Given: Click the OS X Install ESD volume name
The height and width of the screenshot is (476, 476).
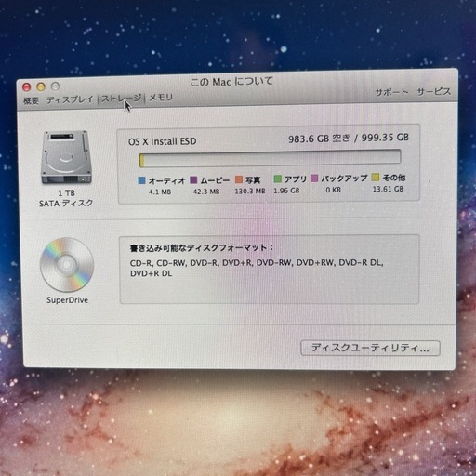Looking at the screenshot, I should click(163, 141).
